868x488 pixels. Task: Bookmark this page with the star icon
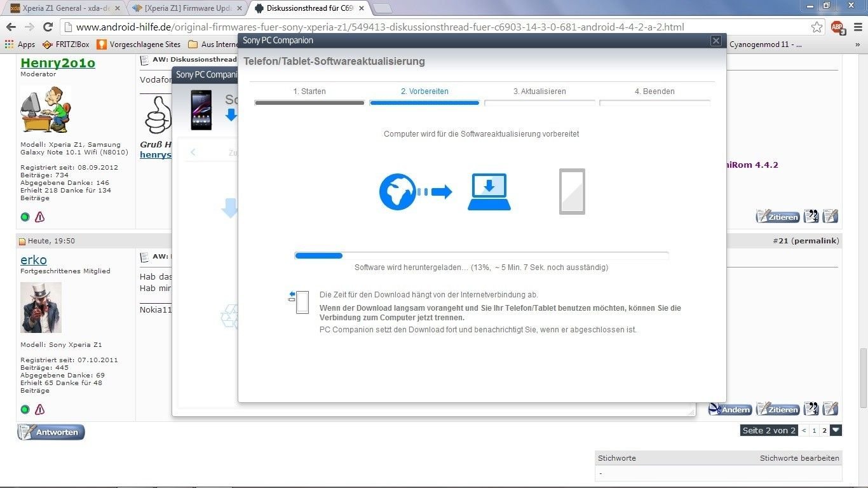point(817,27)
